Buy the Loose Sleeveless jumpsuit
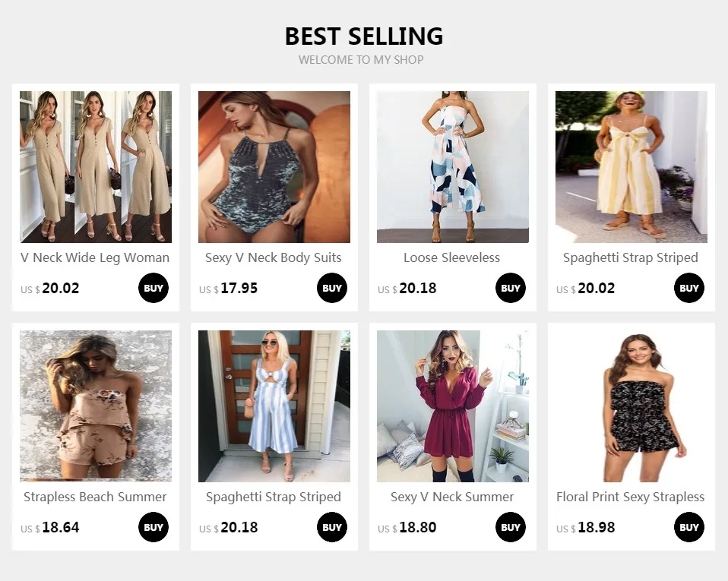The height and width of the screenshot is (581, 728). pyautogui.click(x=511, y=288)
